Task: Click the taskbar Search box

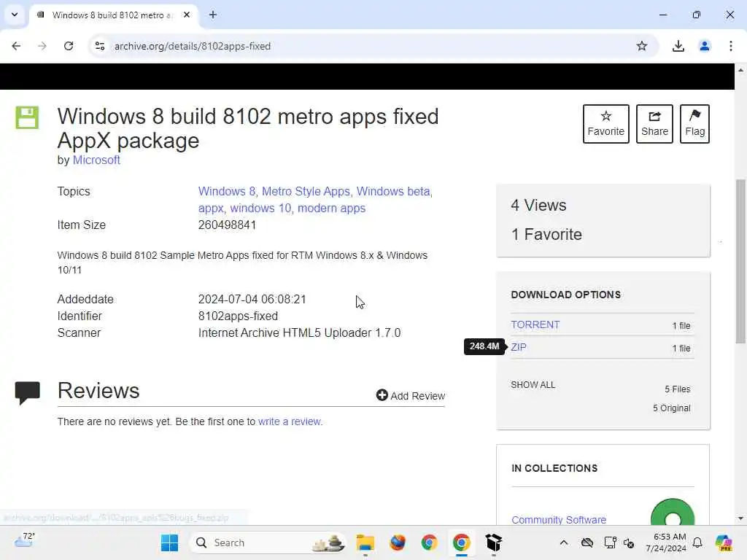Action: (268, 542)
